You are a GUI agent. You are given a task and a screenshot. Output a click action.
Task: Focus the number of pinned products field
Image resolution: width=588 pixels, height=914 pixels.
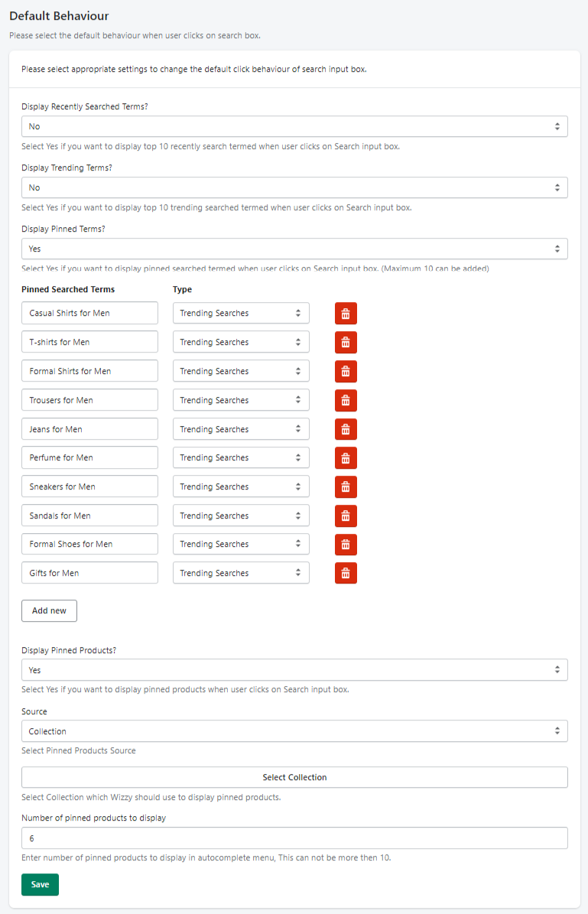point(294,838)
